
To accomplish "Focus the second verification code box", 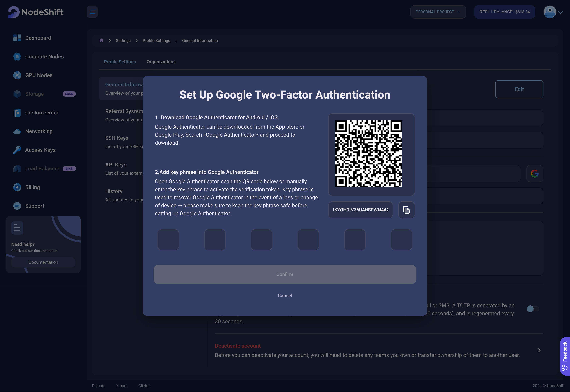I will point(215,240).
